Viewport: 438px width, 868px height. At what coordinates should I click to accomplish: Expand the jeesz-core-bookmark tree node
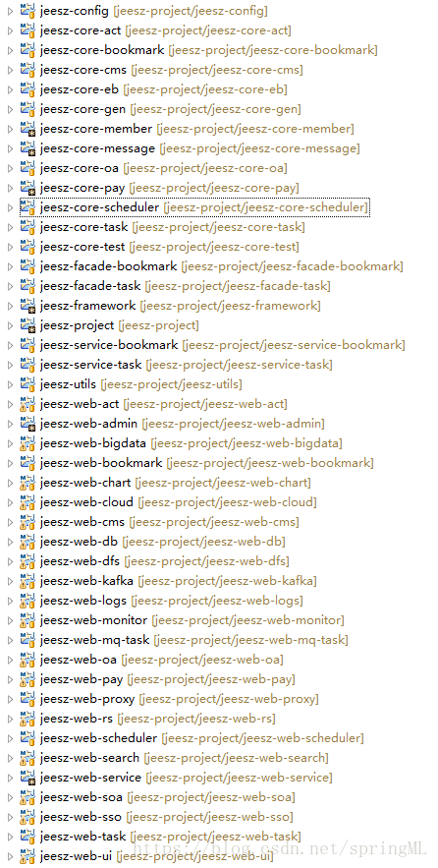[x=10, y=50]
